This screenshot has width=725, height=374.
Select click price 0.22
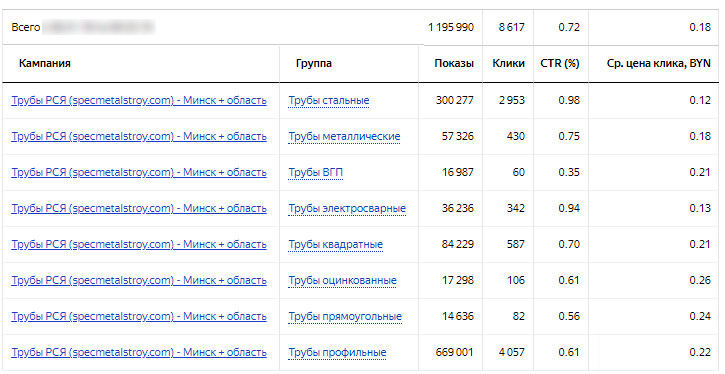700,353
